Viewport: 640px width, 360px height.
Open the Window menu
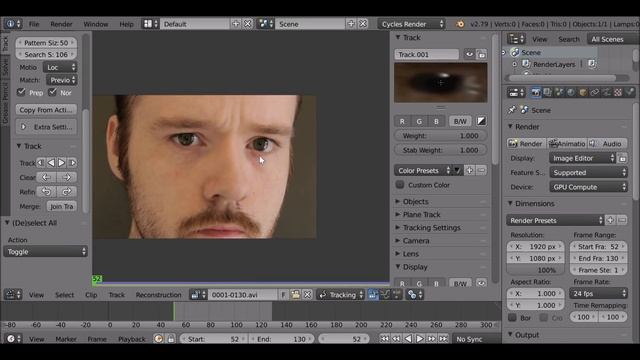[x=96, y=24]
